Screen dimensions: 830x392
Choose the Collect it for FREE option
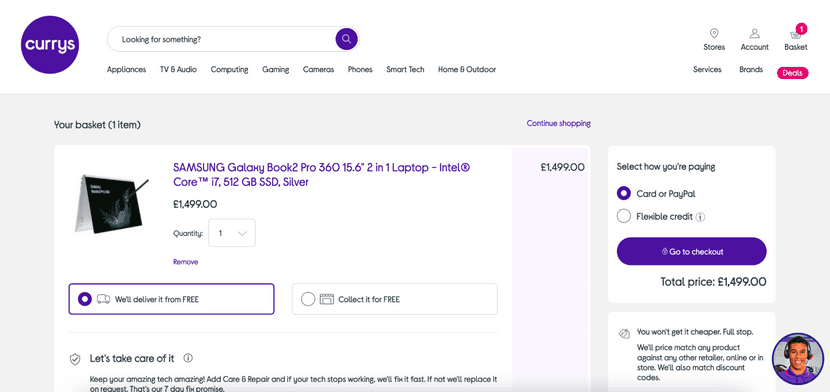(394, 299)
